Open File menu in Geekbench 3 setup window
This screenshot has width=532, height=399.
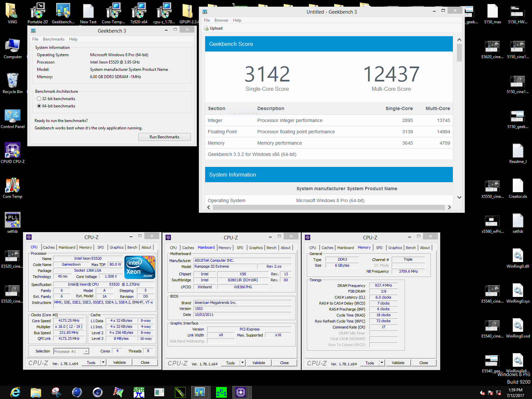[x=35, y=39]
